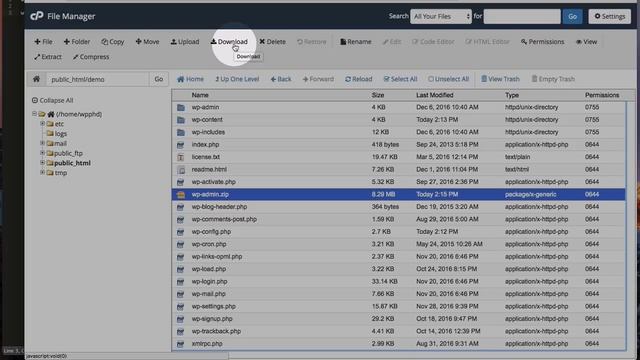Reload the file listing
Viewport: 640px width, 360px height.
(358, 79)
